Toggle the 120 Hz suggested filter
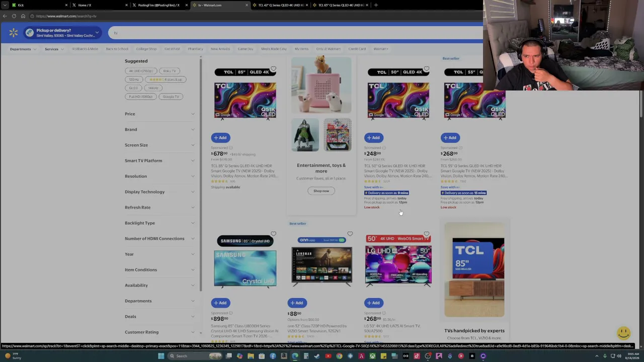This screenshot has width=644, height=362. click(x=133, y=79)
